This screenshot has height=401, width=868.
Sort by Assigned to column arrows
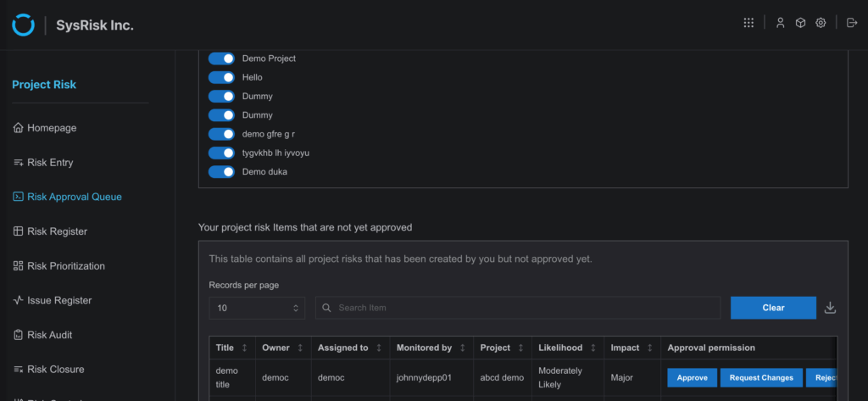pyautogui.click(x=379, y=348)
